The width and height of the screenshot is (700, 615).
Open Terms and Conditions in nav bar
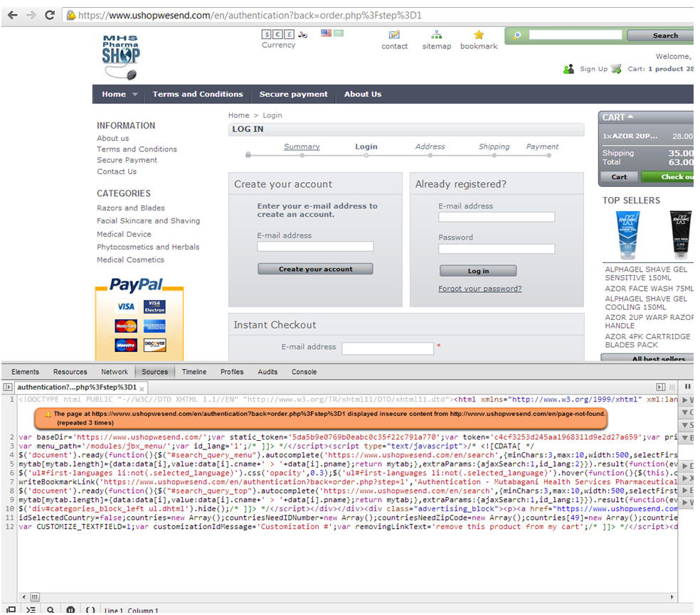tap(198, 94)
